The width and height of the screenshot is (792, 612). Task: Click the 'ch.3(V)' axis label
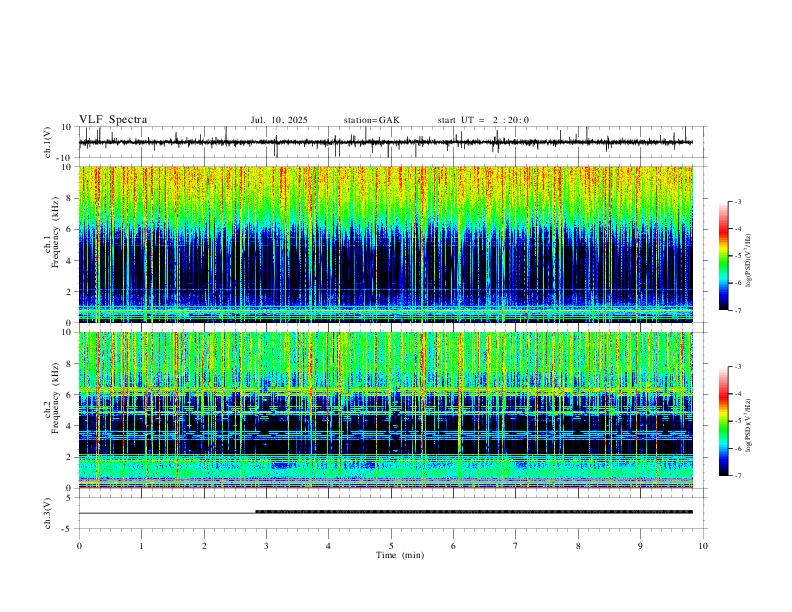point(48,513)
